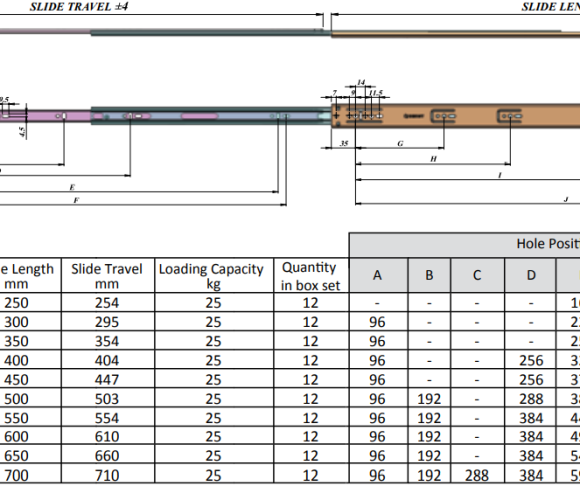Click the column C header cell
Image resolution: width=580 pixels, height=500 pixels.
tap(478, 275)
